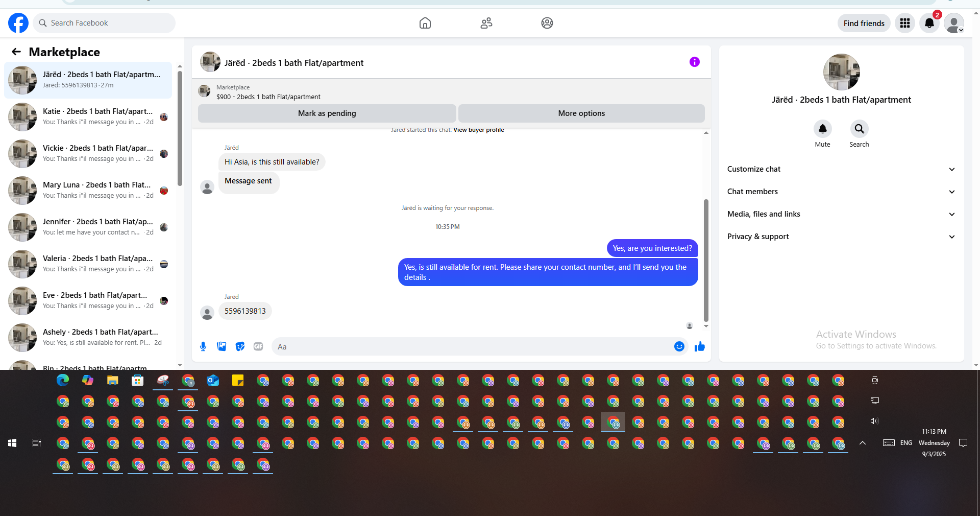Open the Windows Start menu
This screenshot has height=516, width=980.
pyautogui.click(x=12, y=443)
